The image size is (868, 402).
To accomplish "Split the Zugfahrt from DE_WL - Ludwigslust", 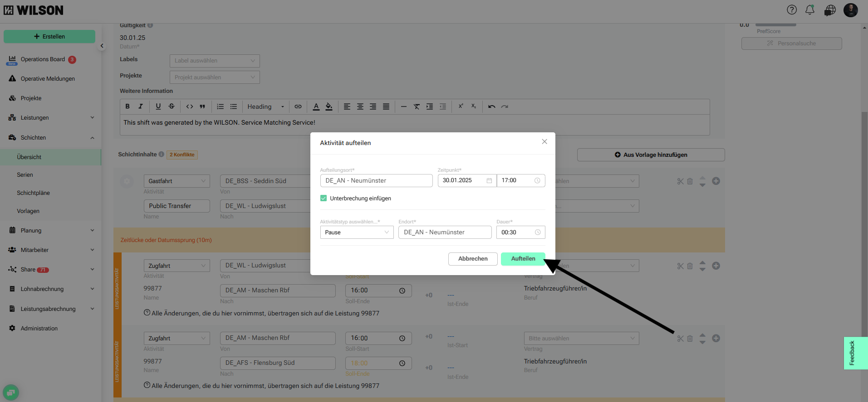I will tap(680, 266).
